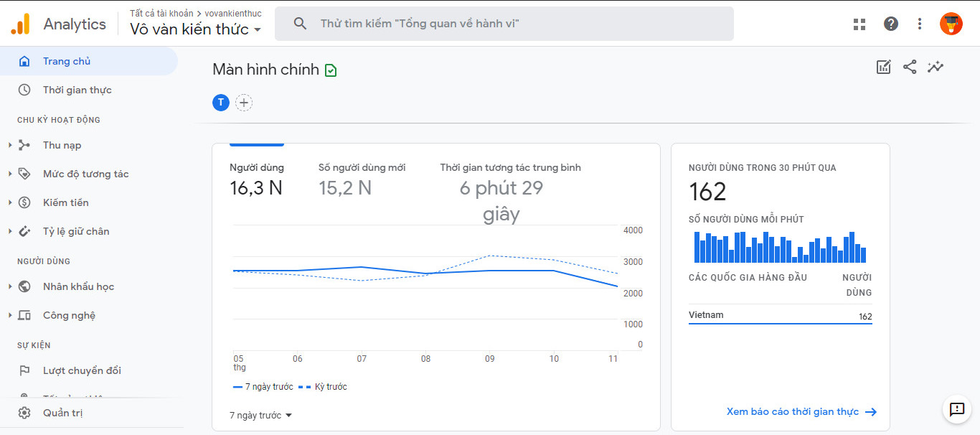
Task: Open the Vô vàn kiến thức property selector
Action: click(195, 29)
